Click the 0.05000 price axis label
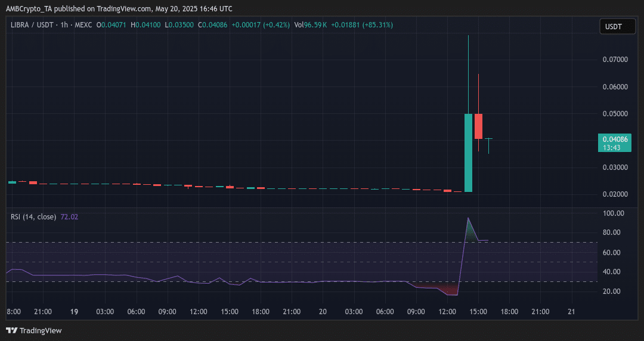 tap(615, 113)
